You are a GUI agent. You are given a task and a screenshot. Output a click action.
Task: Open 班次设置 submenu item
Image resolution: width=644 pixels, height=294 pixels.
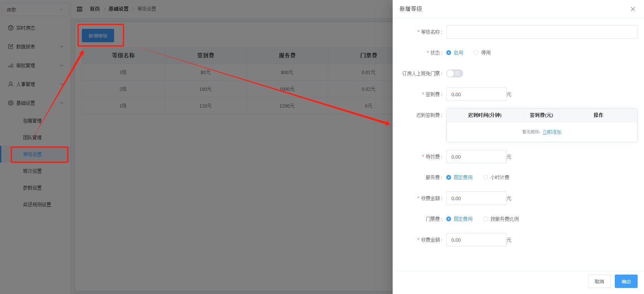click(x=32, y=171)
